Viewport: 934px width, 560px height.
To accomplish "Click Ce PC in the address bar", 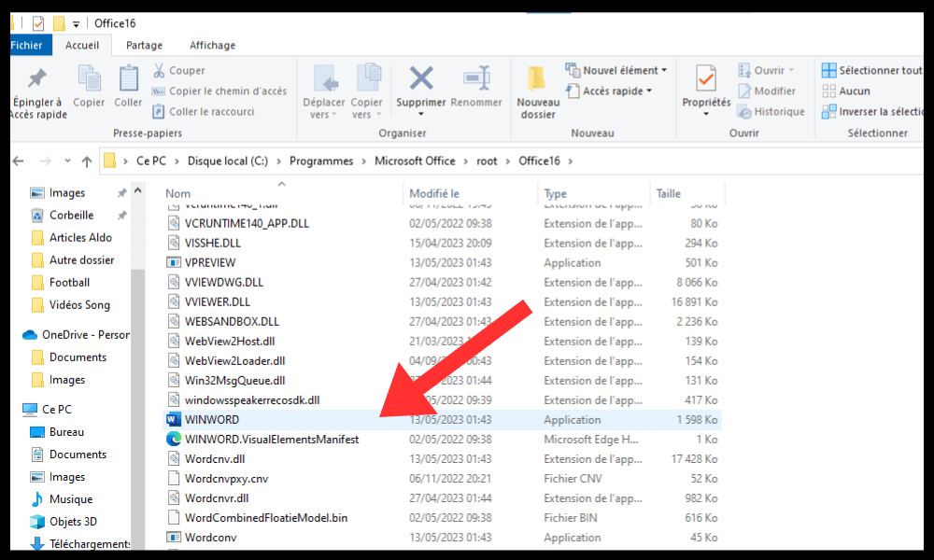I will pos(151,161).
